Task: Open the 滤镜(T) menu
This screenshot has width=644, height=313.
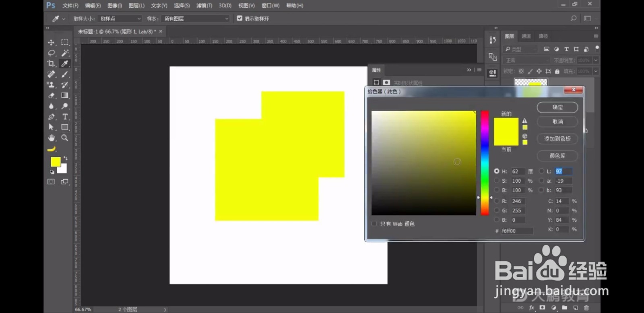Action: coord(204,6)
